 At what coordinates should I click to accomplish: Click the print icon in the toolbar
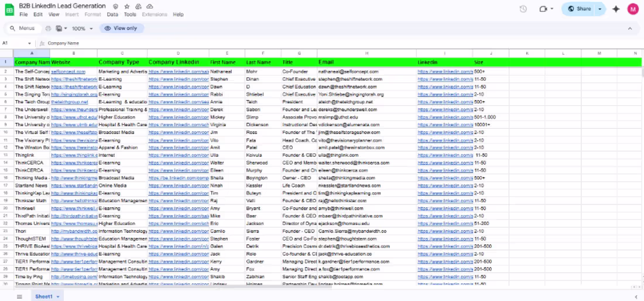(x=48, y=28)
